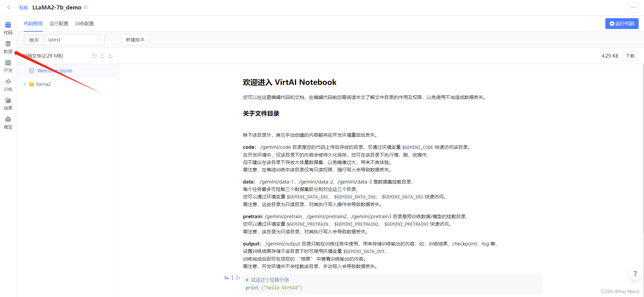Image resolution: width=644 pixels, height=297 pixels.
Task: Open the three-dots more options menu
Action: [x=633, y=7]
